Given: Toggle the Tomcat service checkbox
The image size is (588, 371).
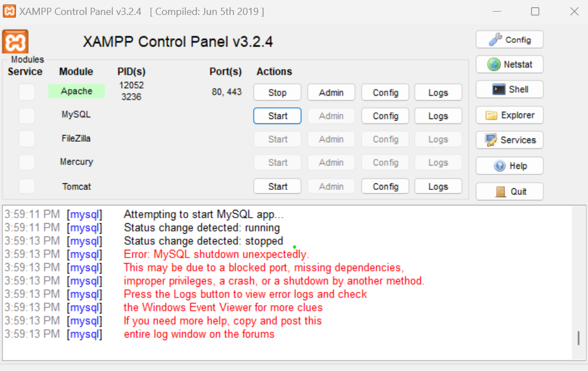Looking at the screenshot, I should tap(27, 186).
